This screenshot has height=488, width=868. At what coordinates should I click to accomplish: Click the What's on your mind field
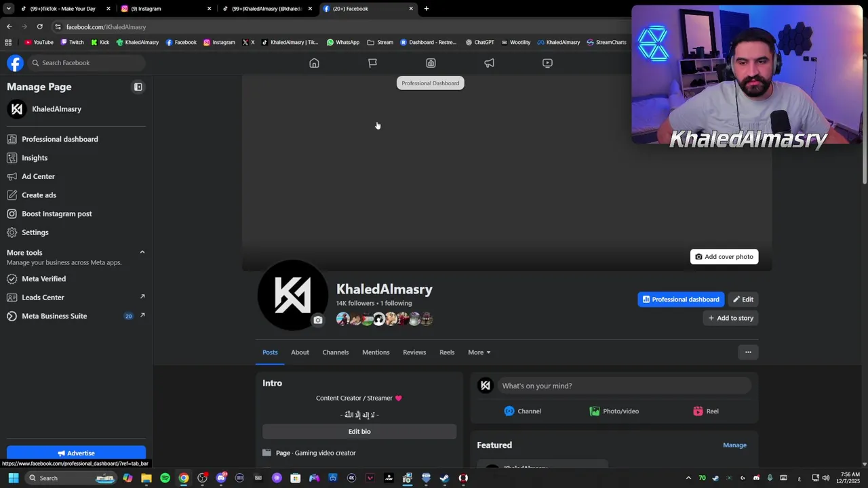point(624,386)
